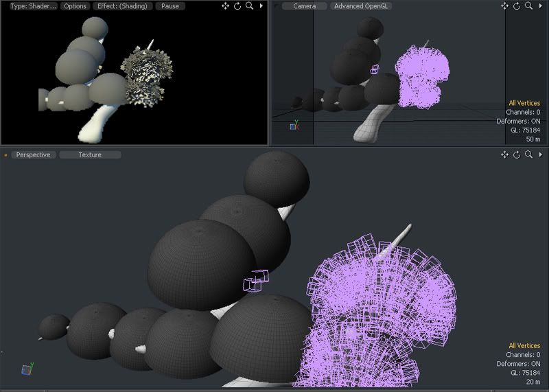The height and width of the screenshot is (392, 549).
Task: Click the zoom magnifier in the render preview
Action: (248, 6)
